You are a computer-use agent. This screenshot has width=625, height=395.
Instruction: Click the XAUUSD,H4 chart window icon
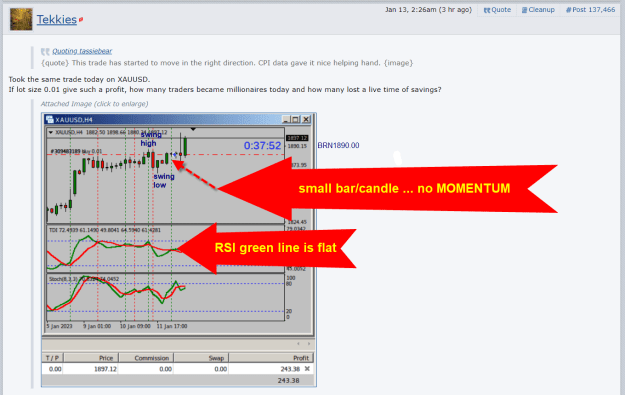pyautogui.click(x=49, y=119)
